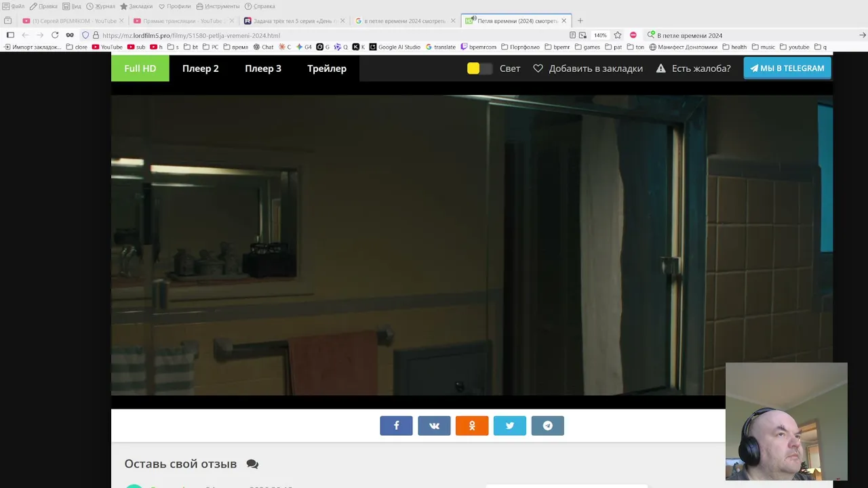Close the Задача трёх тел tab
The height and width of the screenshot is (488, 868).
[x=342, y=21]
